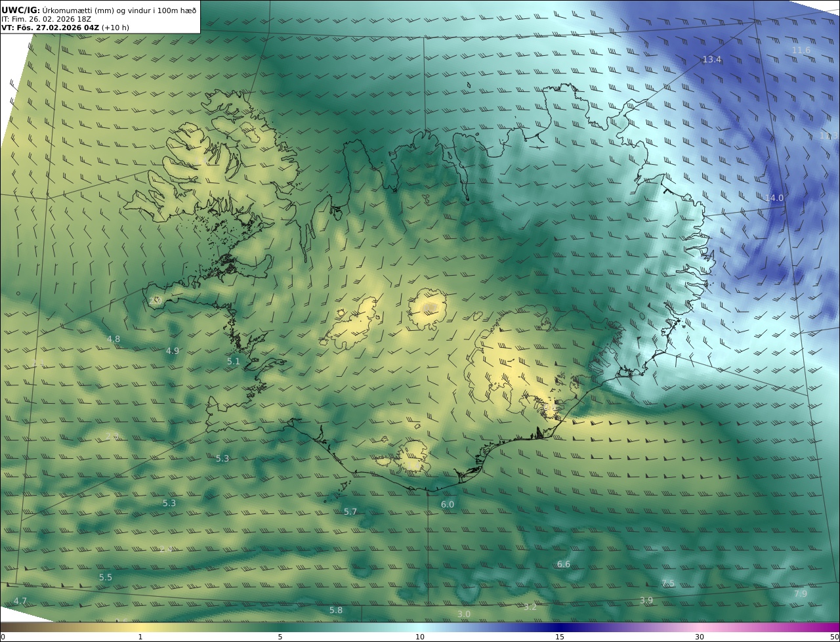Click the map value label "3.0"
The height and width of the screenshot is (642, 840).
click(464, 614)
